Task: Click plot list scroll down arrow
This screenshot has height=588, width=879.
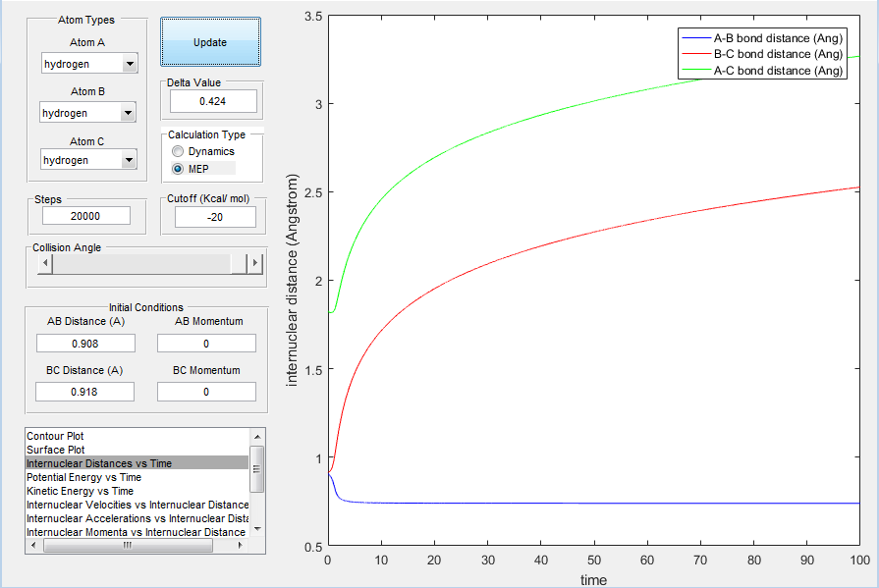Action: [257, 528]
